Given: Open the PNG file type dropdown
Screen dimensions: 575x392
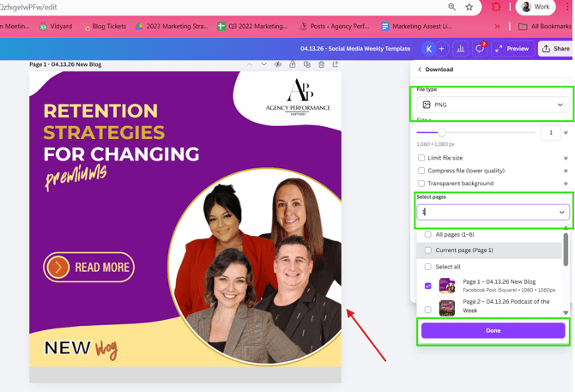Looking at the screenshot, I should click(493, 105).
